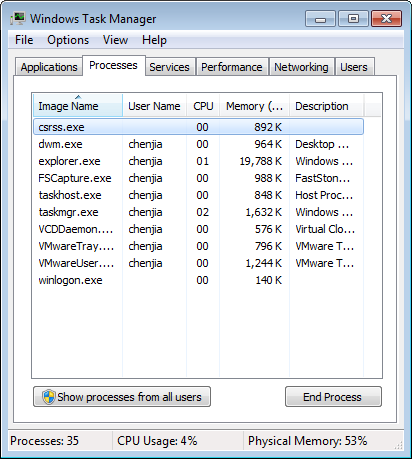Close the Task Manager window
This screenshot has height=459, width=412.
386,19
